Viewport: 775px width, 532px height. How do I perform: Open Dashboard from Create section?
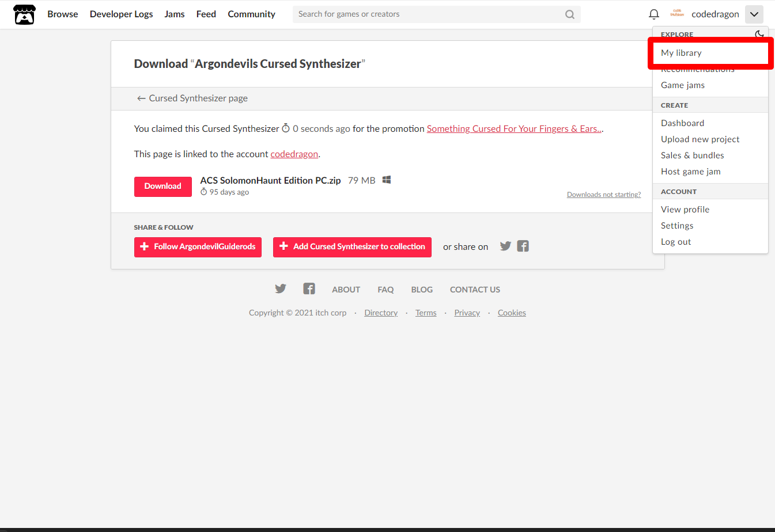[710, 123]
